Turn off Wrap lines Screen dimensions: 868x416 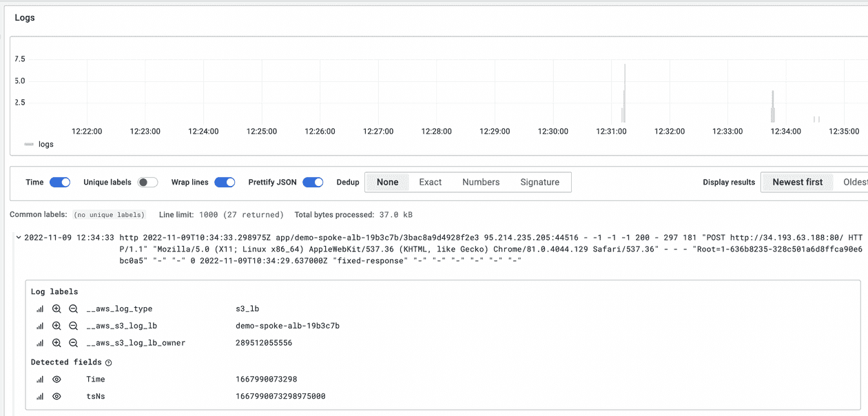click(x=224, y=182)
